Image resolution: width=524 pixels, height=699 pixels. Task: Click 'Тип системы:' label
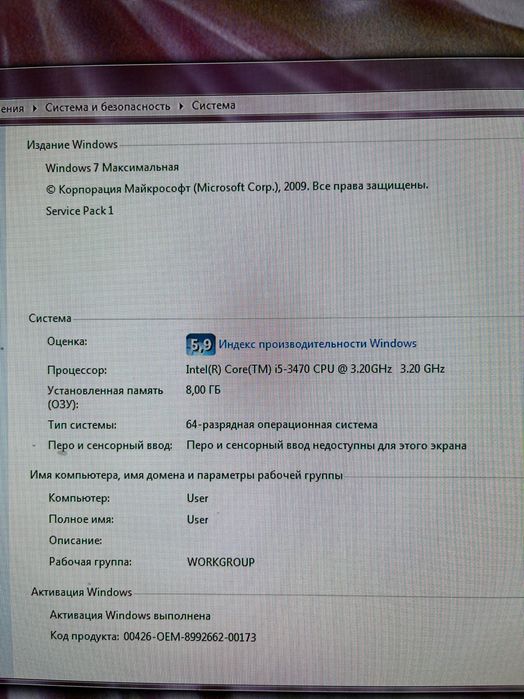pyautogui.click(x=82, y=425)
